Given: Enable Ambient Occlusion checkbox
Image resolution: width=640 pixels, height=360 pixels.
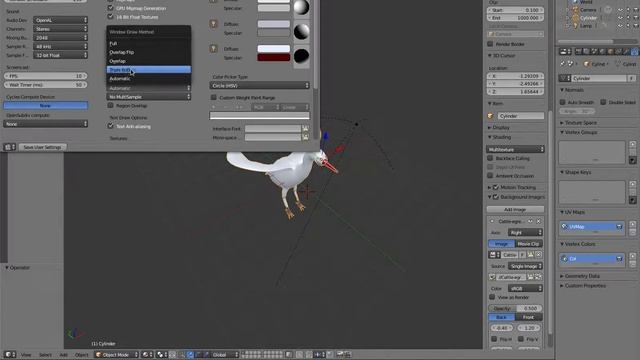Looking at the screenshot, I should (x=490, y=176).
